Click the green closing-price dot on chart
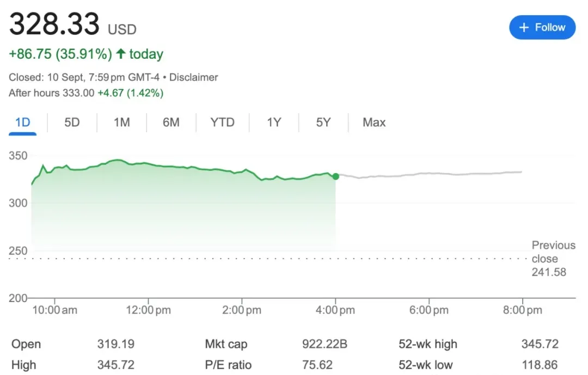This screenshot has height=375, width=588. click(x=335, y=176)
